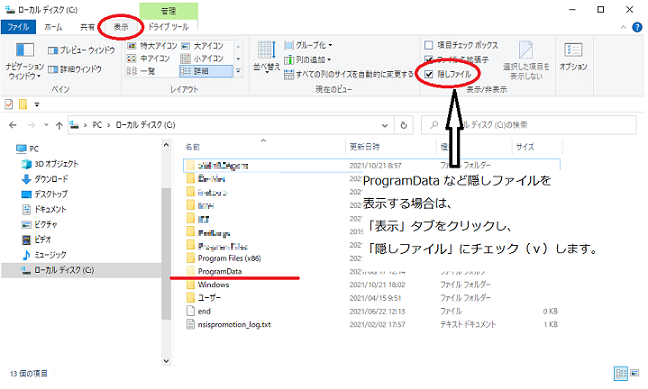The width and height of the screenshot is (648, 389).
Task: Open the 列の追加 dropdown
Action: 308,60
